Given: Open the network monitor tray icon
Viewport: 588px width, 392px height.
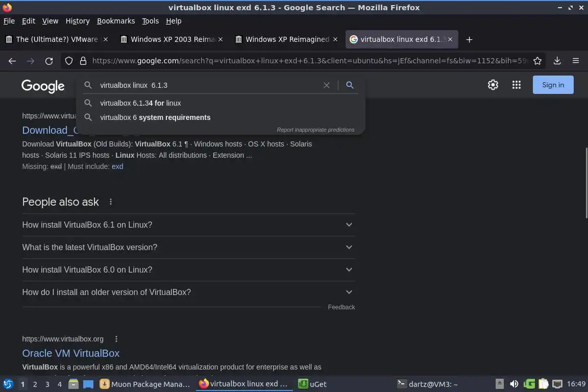Looking at the screenshot, I should coord(557,384).
